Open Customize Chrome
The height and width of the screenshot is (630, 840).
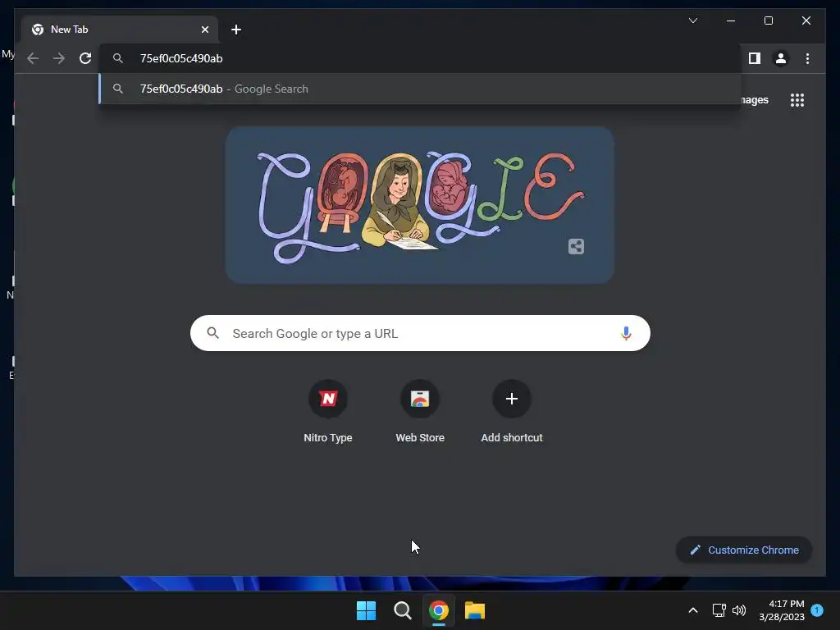[x=744, y=550]
